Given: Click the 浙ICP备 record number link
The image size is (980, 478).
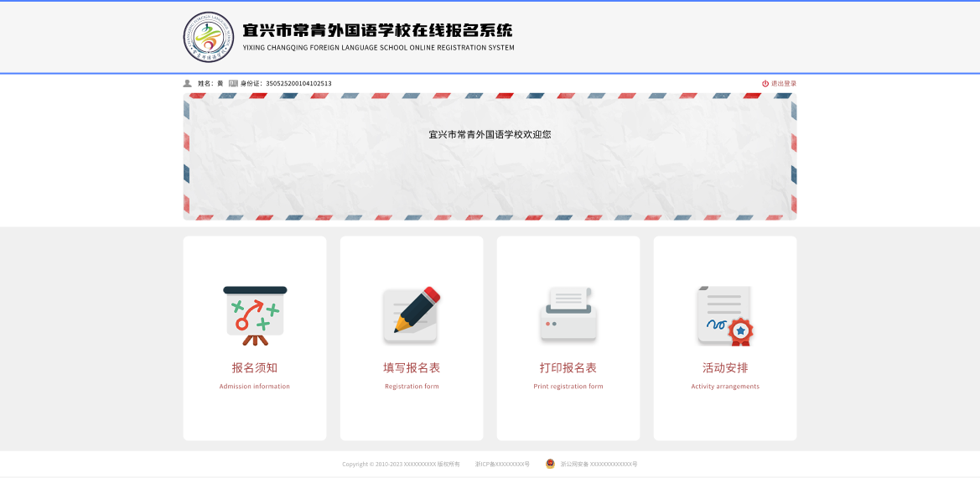Looking at the screenshot, I should click(x=502, y=465).
